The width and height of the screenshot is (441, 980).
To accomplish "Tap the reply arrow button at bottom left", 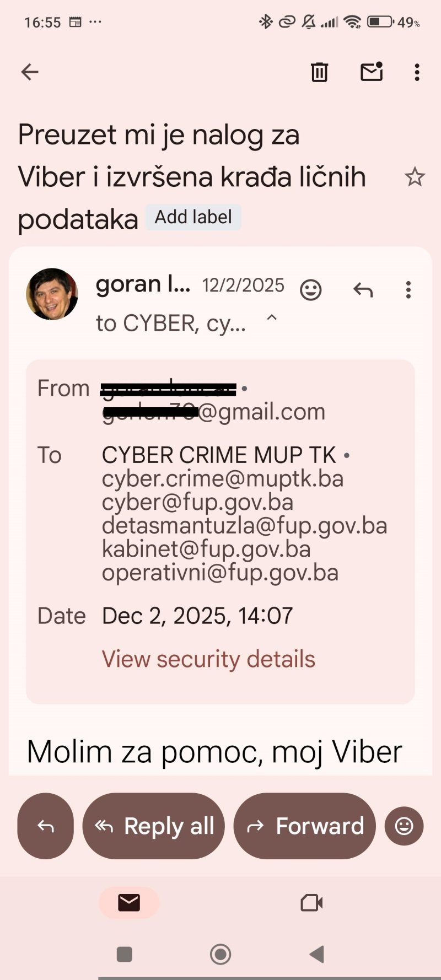I will [x=45, y=826].
